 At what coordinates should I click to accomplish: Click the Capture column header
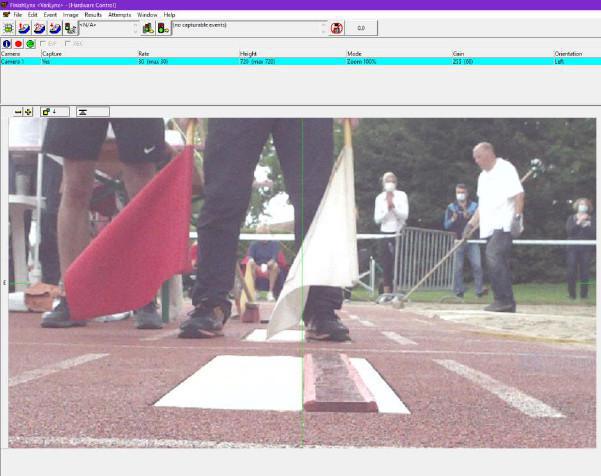(89, 54)
